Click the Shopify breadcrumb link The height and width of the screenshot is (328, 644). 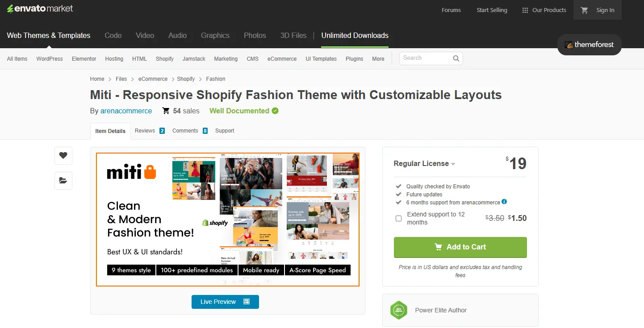pyautogui.click(x=186, y=79)
